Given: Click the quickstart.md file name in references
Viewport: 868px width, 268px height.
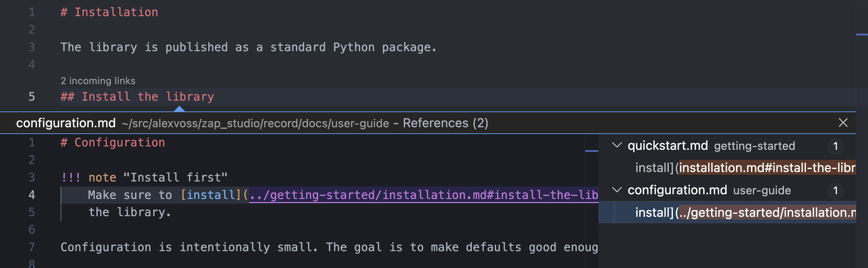Looking at the screenshot, I should [x=667, y=145].
